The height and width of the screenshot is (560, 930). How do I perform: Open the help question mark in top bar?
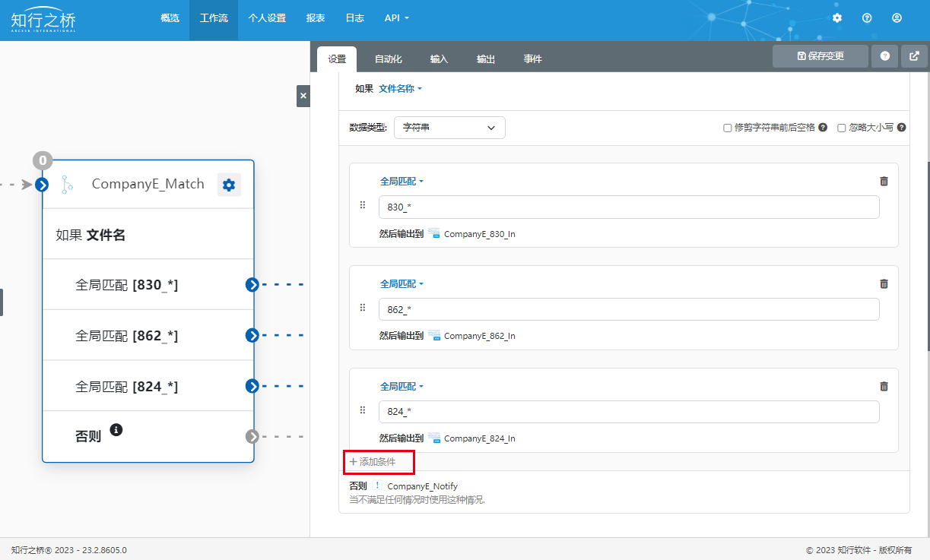pos(867,17)
